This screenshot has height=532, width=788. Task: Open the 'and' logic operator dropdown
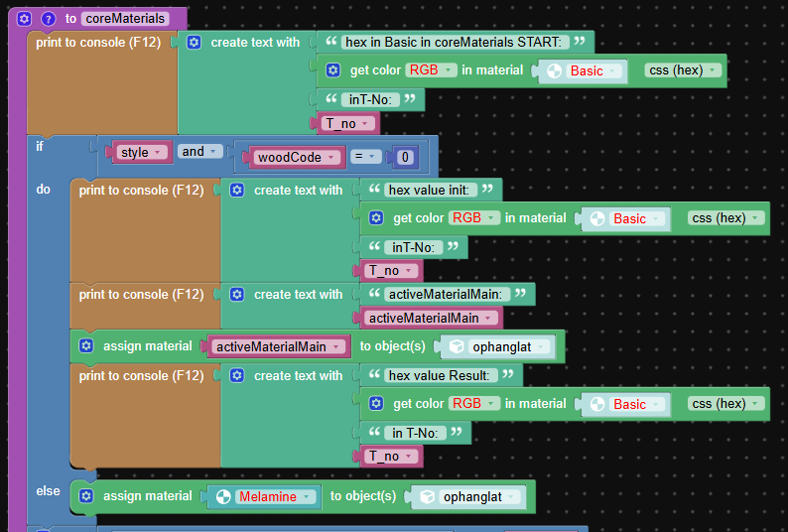[199, 152]
